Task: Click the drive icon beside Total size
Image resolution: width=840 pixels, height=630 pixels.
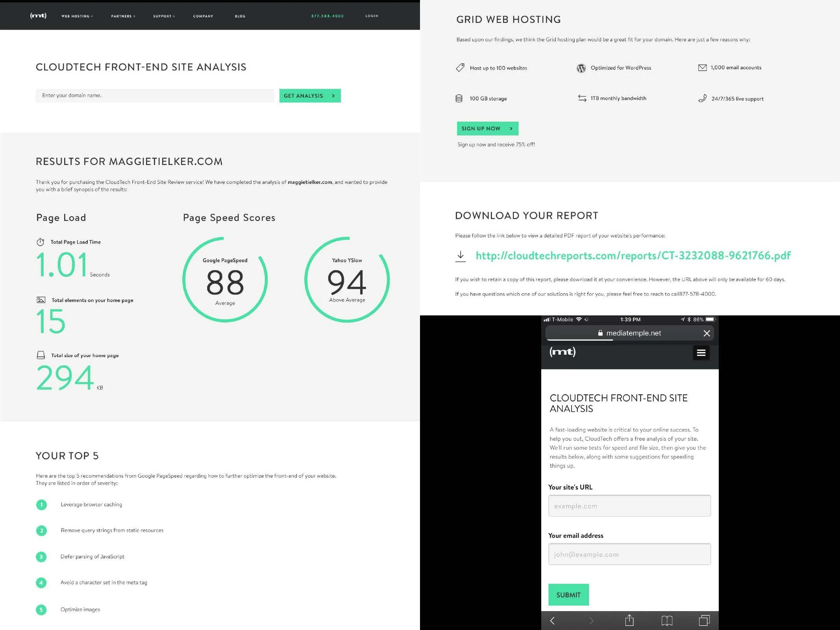Action: tap(41, 355)
